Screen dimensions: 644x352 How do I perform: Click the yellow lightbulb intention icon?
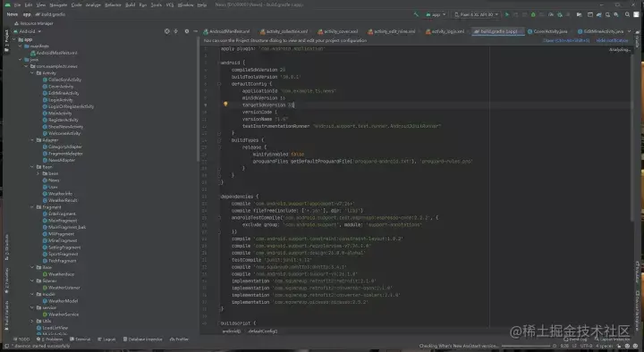click(x=225, y=105)
